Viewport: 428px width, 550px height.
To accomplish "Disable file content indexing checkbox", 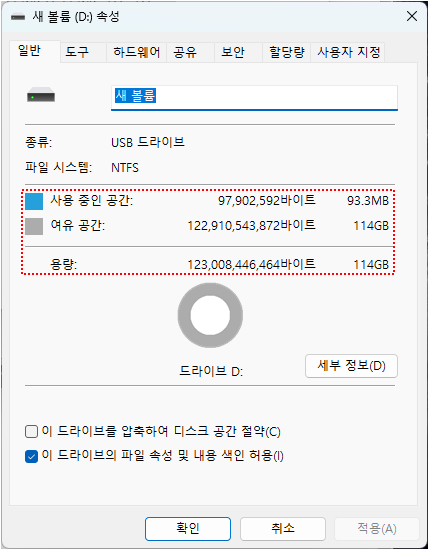I will tap(31, 456).
